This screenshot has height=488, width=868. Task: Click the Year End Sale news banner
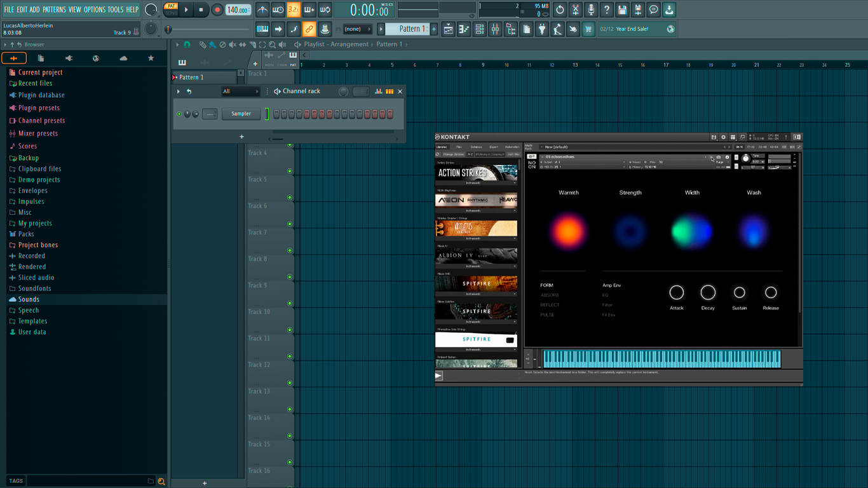pyautogui.click(x=637, y=29)
